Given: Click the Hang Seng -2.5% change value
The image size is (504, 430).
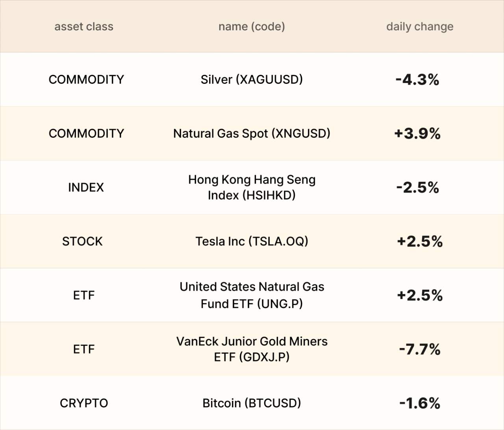Looking at the screenshot, I should click(x=417, y=188).
